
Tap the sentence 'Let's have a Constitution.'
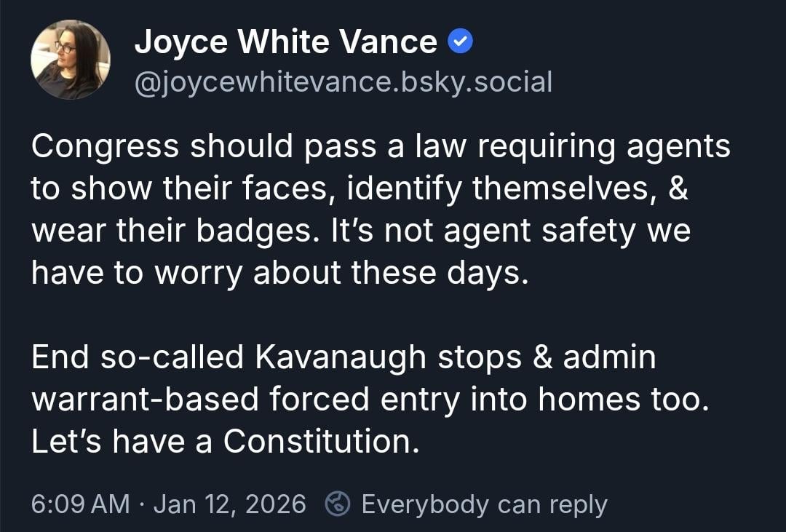point(226,442)
